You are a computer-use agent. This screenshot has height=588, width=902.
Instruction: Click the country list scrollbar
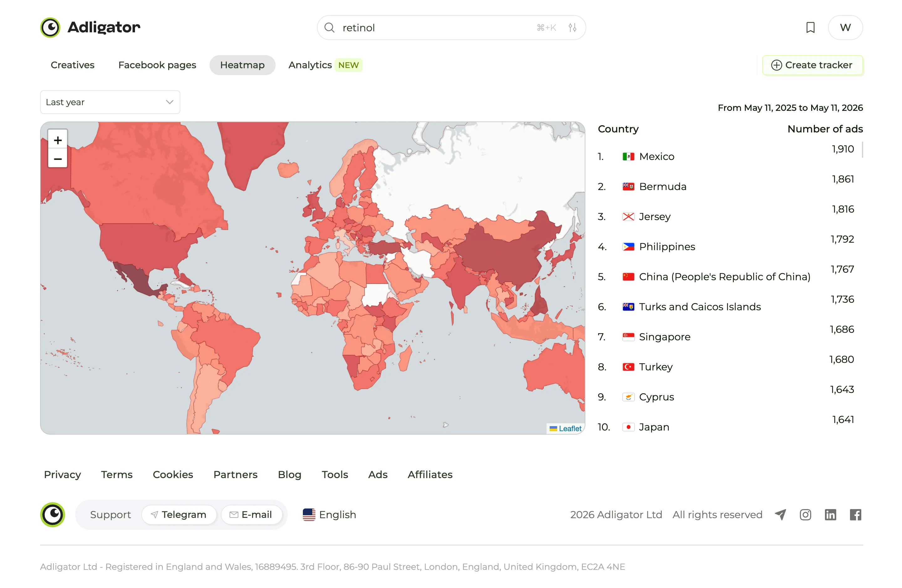pos(862,150)
